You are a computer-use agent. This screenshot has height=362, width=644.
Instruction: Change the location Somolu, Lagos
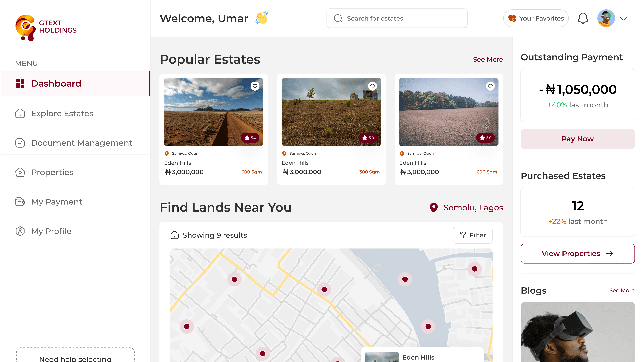(473, 208)
